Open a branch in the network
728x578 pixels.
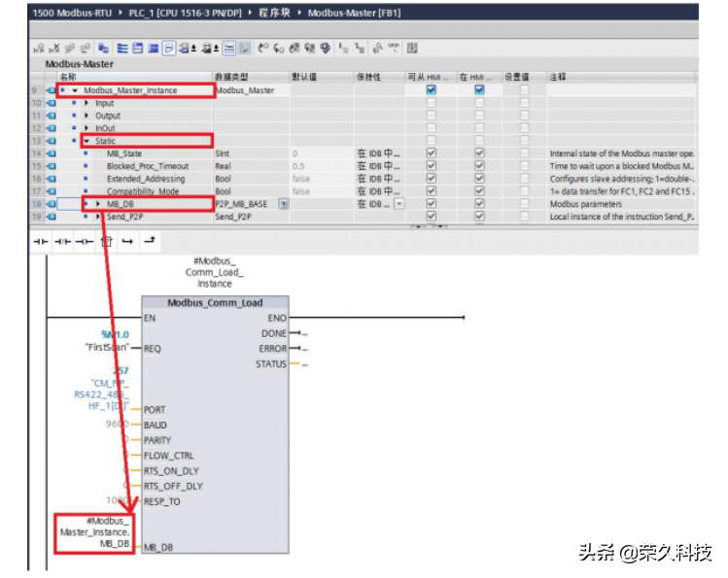coord(127,240)
